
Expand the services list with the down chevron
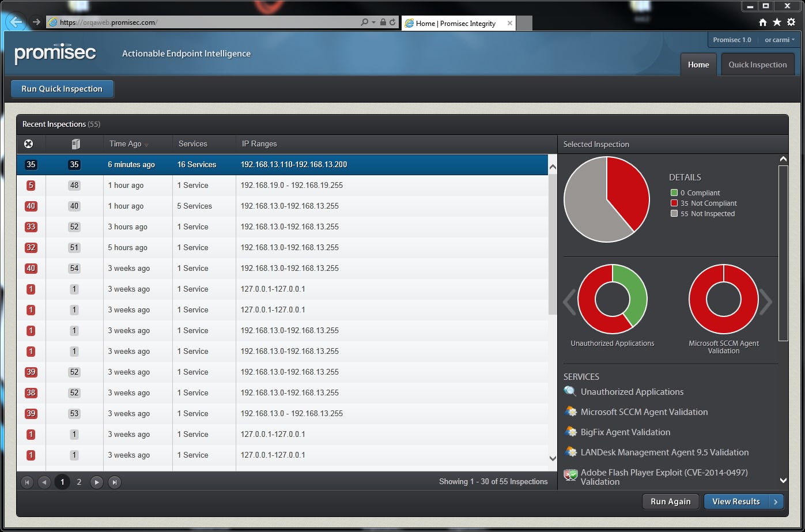click(783, 480)
